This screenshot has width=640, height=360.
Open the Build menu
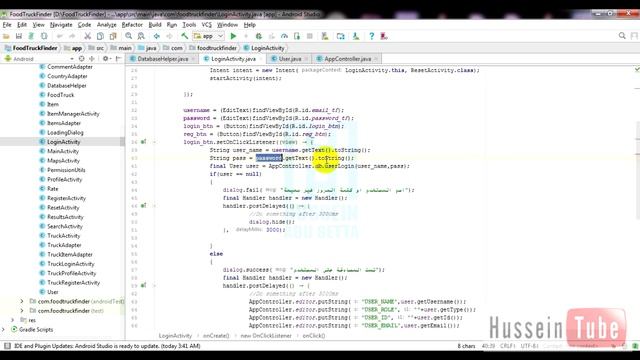click(x=155, y=25)
